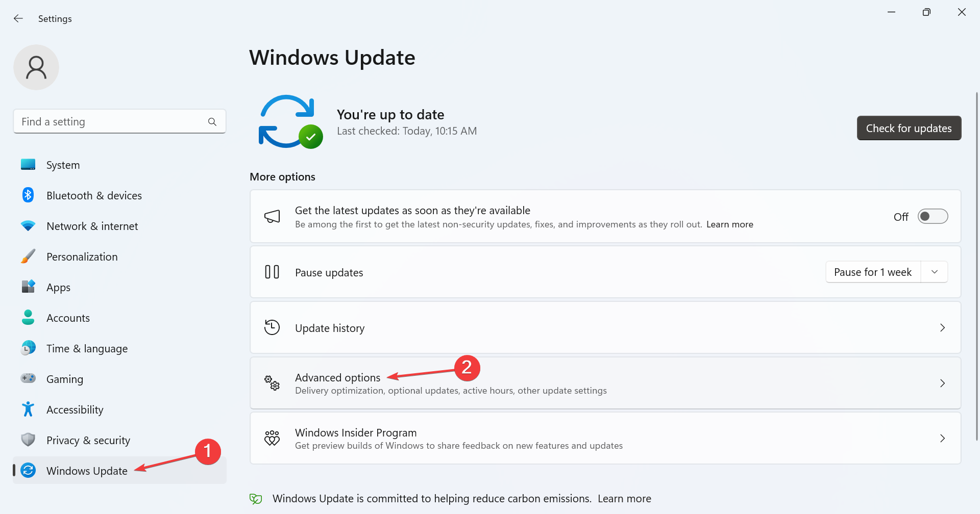The width and height of the screenshot is (980, 514).
Task: Click the Update history clock icon
Action: pos(272,327)
